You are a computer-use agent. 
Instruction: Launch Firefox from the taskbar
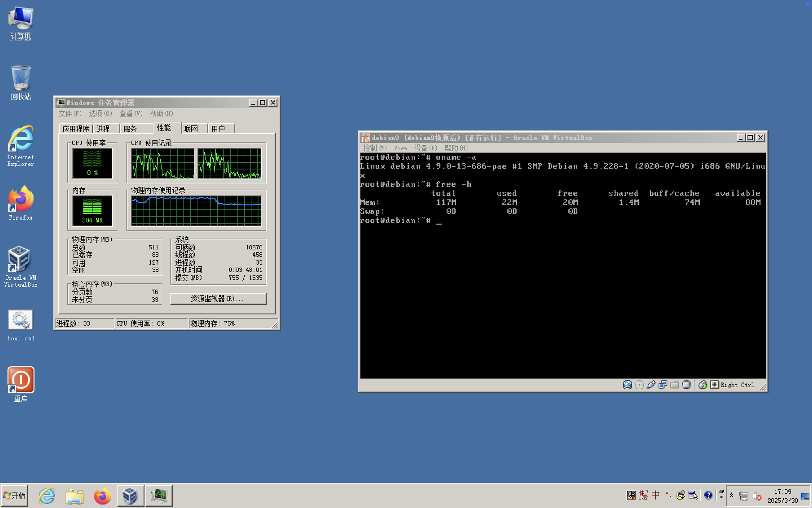click(102, 496)
